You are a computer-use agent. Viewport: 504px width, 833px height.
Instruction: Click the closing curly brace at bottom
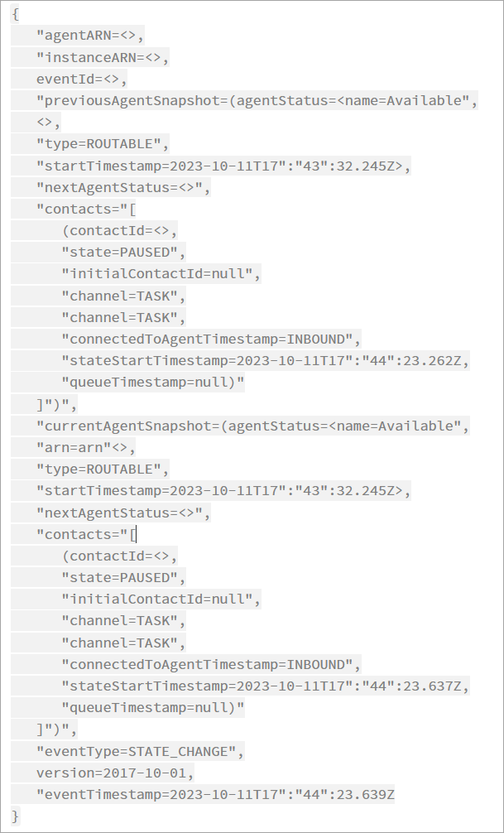(17, 816)
